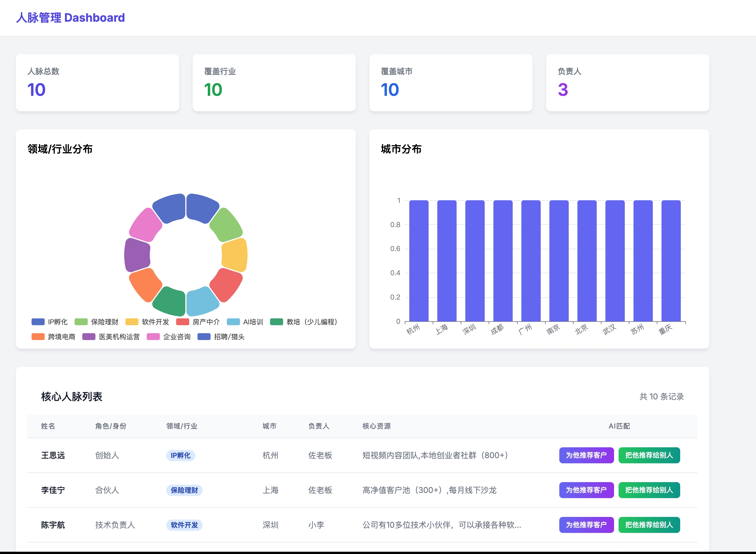Click the 核心资源 column header
The height and width of the screenshot is (554, 756).
(x=376, y=426)
